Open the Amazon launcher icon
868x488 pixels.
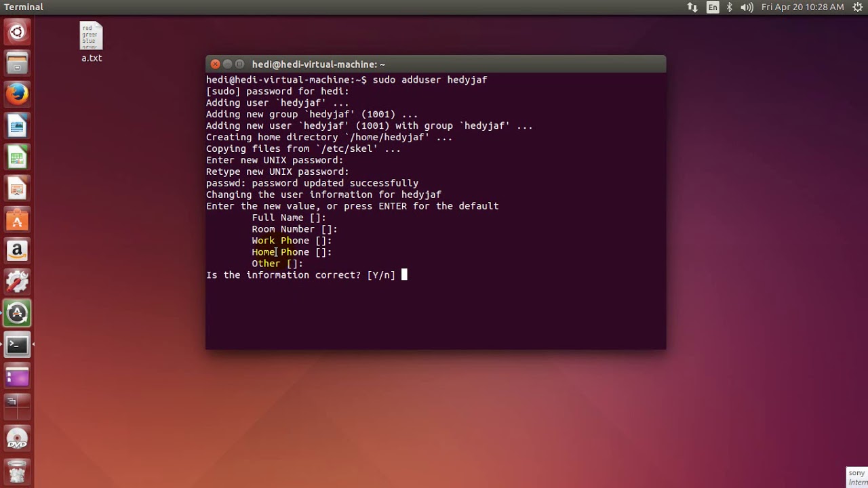(x=17, y=251)
